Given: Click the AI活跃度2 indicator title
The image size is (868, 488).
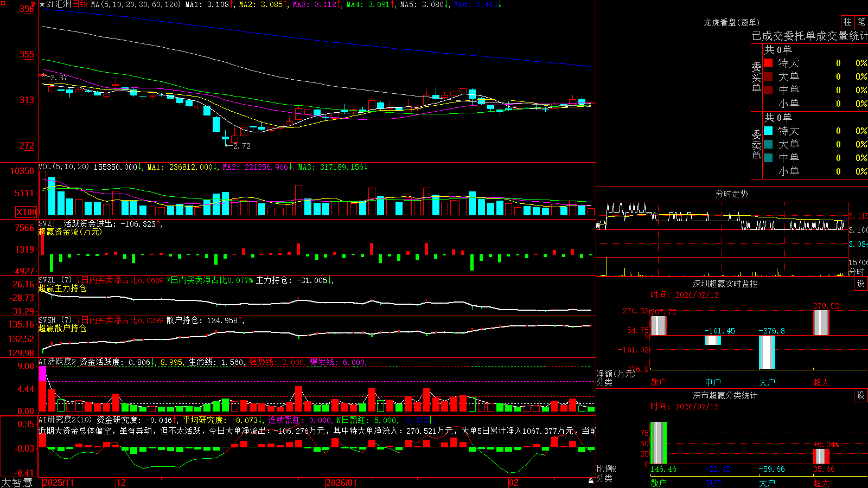Looking at the screenshot, I should click(57, 362).
